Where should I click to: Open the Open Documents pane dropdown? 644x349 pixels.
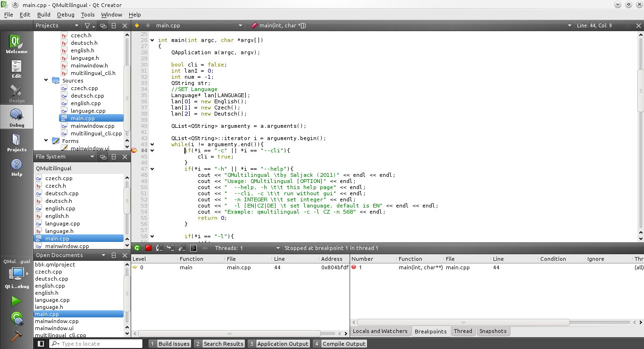point(71,255)
